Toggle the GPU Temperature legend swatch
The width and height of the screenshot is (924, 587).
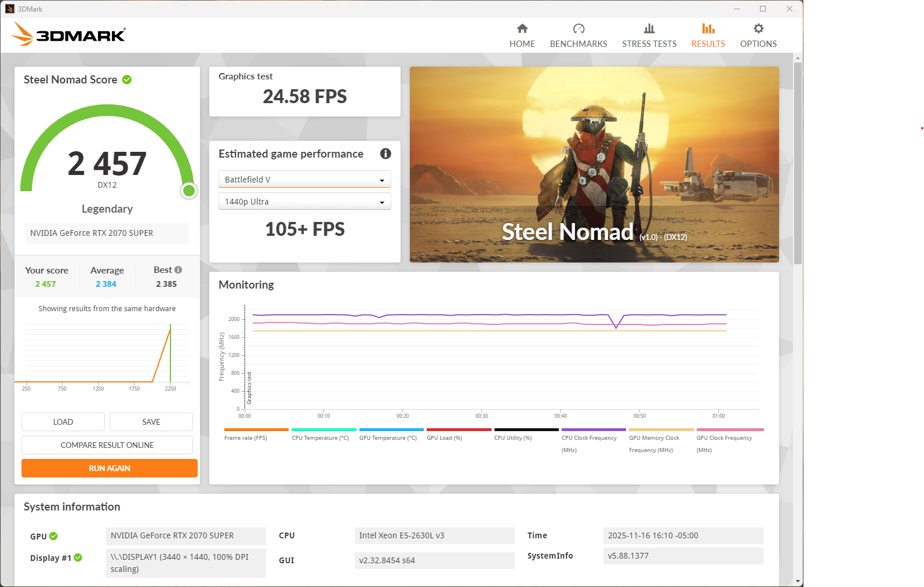(x=391, y=430)
